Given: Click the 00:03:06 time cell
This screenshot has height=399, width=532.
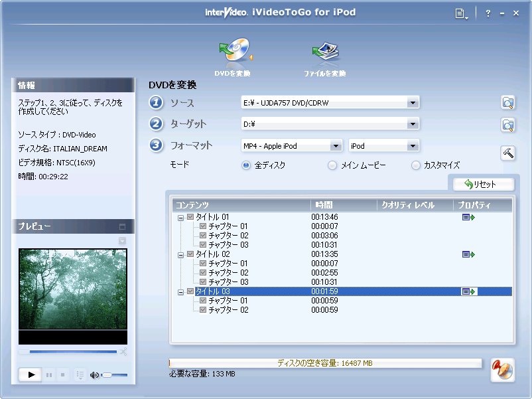Looking at the screenshot, I should (324, 236).
